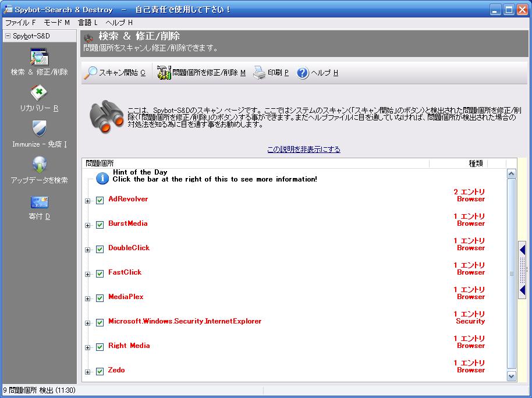Image resolution: width=532 pixels, height=398 pixels.
Task: Click the Spybot title bar app icon
Action: (x=8, y=9)
